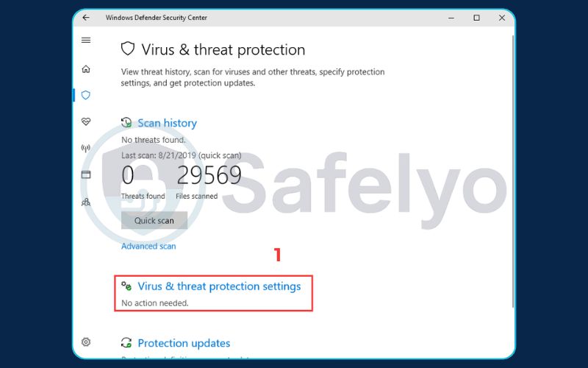Open Settings gear at sidebar bottom
588x368 pixels.
(x=86, y=342)
